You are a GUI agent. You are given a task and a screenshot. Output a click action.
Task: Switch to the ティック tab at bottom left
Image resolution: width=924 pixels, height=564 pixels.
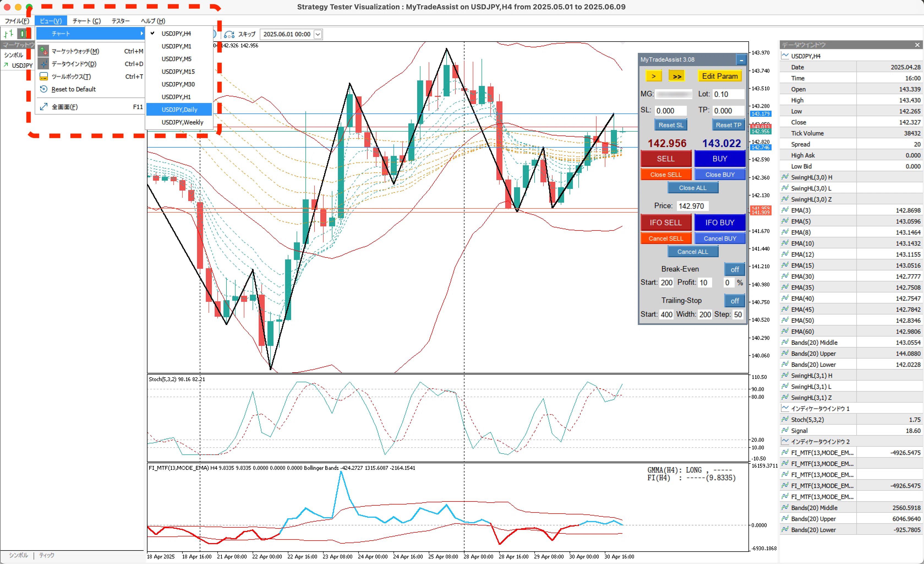[47, 555]
